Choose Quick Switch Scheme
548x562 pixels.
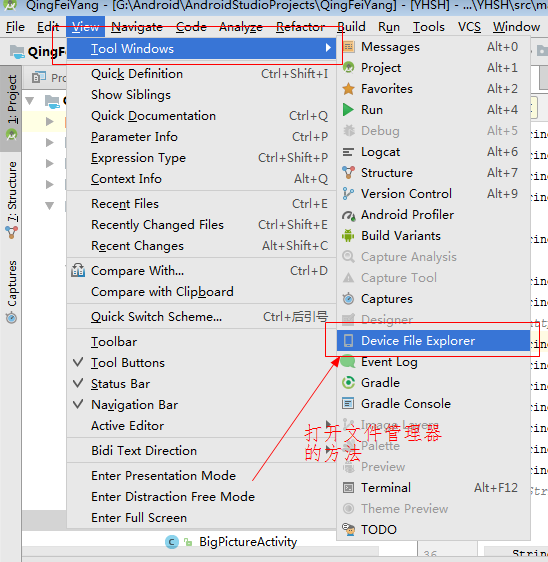[201, 317]
